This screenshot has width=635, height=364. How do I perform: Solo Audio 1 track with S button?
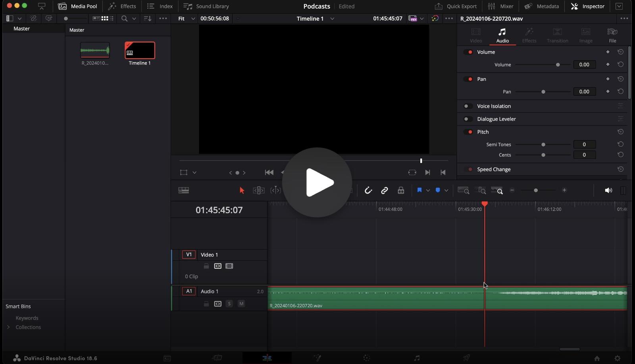229,304
